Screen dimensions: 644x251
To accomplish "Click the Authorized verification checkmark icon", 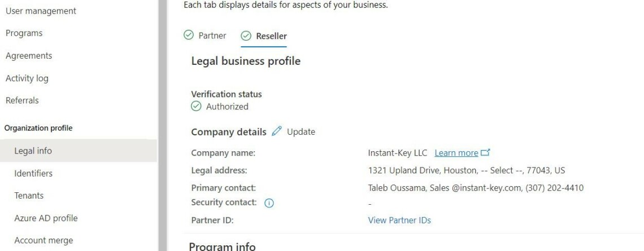I will click(x=196, y=106).
